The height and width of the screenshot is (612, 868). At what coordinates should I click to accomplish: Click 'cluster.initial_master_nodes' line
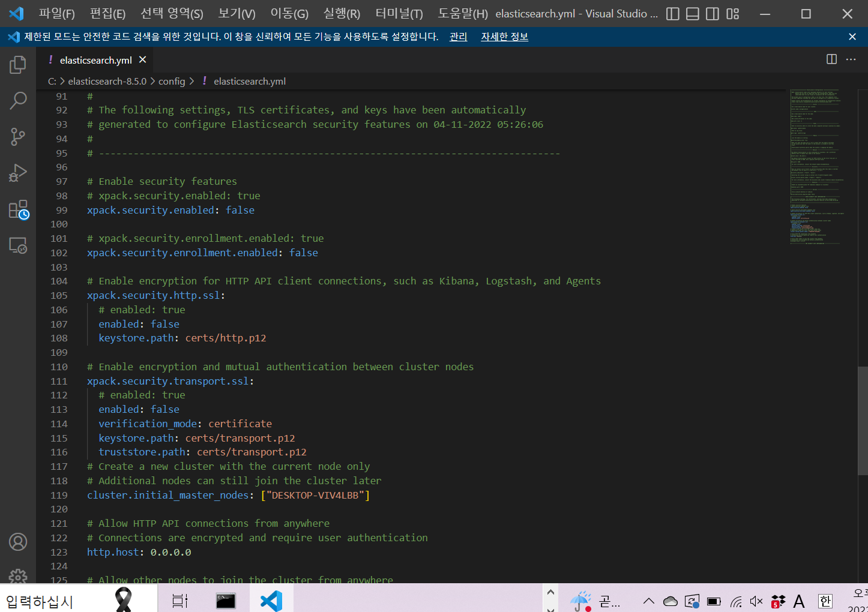click(x=228, y=495)
